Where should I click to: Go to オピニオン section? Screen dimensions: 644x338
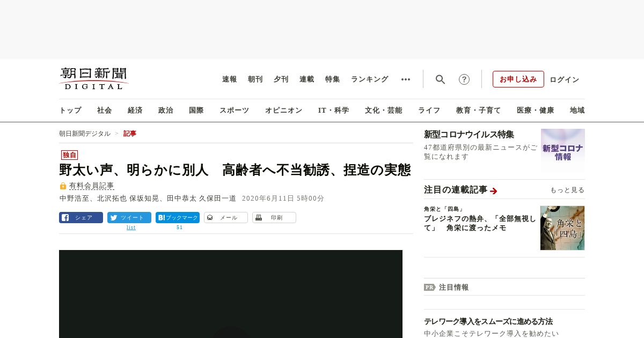pos(284,110)
